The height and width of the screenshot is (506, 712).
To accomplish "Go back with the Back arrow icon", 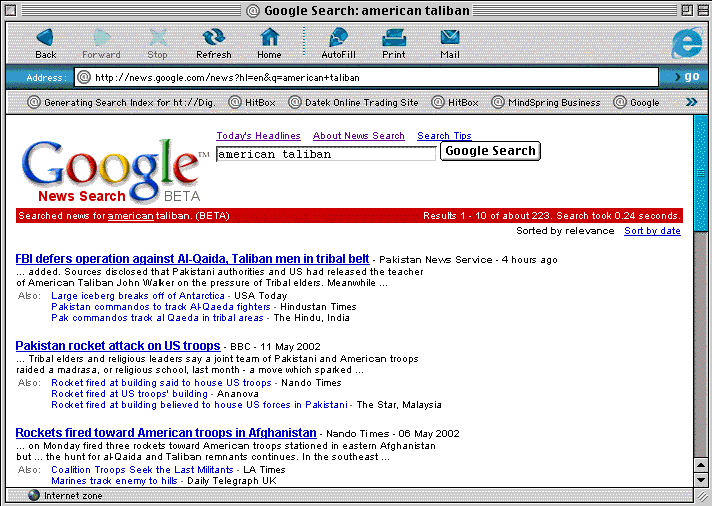I will click(45, 38).
